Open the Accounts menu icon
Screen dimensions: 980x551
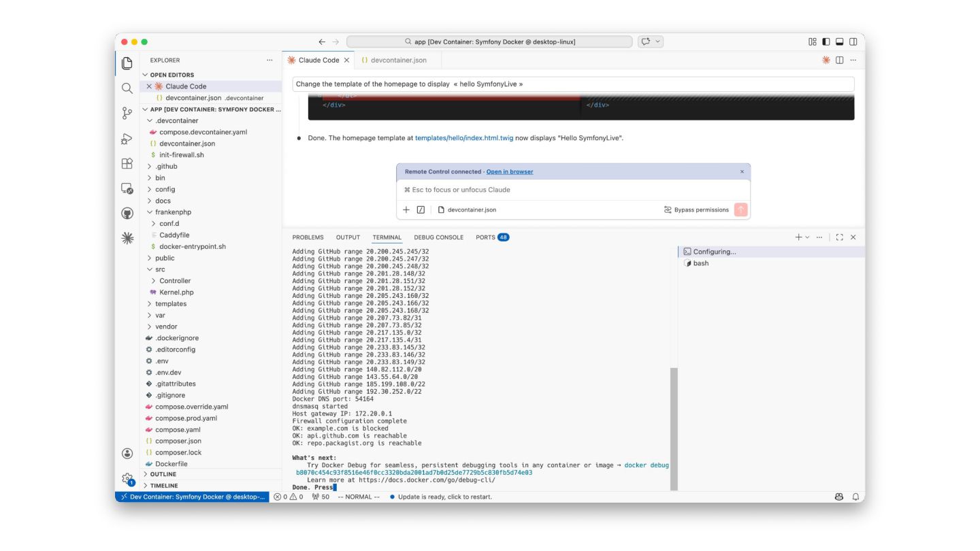[127, 453]
